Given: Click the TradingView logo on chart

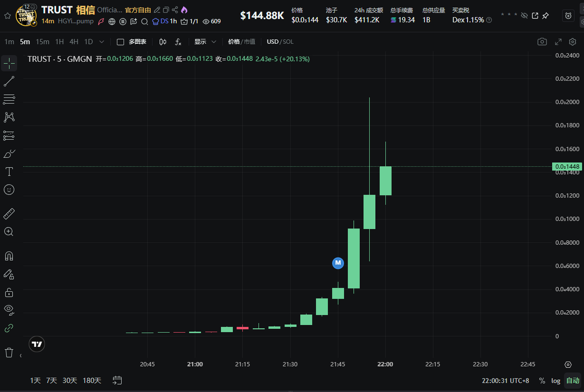Looking at the screenshot, I should 36,344.
